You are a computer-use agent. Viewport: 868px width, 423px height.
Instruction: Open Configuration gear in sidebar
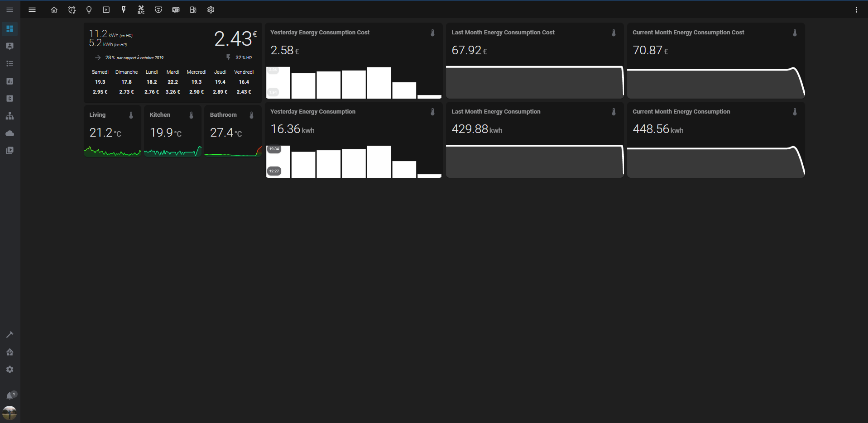tap(10, 370)
